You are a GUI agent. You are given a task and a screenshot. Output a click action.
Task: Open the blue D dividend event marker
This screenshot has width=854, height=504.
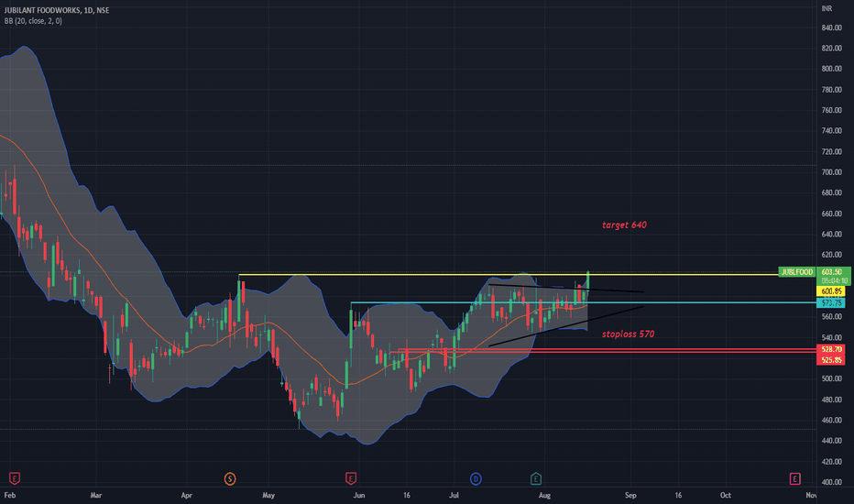[476, 479]
